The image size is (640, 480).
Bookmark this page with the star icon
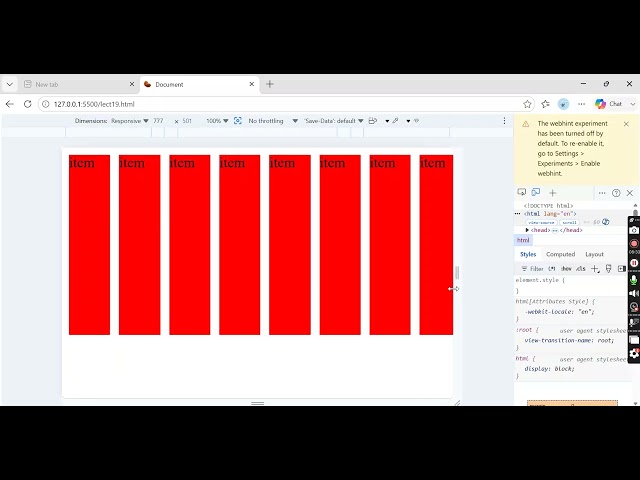point(527,104)
